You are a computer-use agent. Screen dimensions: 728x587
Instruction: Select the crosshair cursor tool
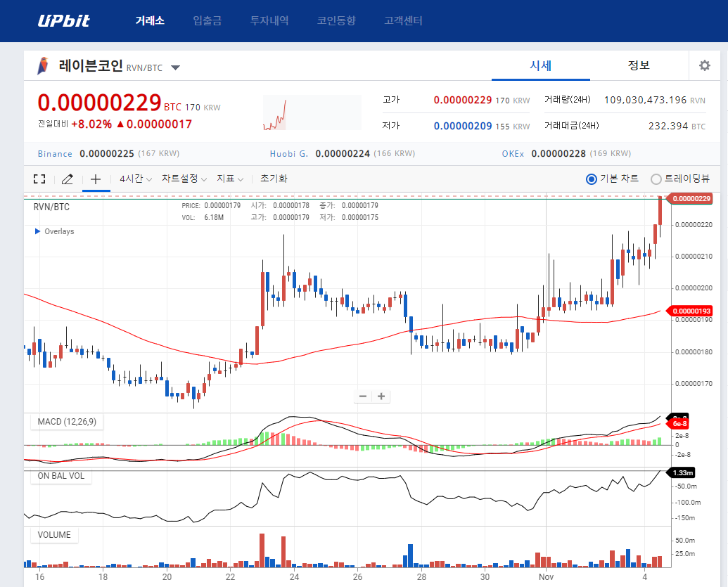point(96,179)
